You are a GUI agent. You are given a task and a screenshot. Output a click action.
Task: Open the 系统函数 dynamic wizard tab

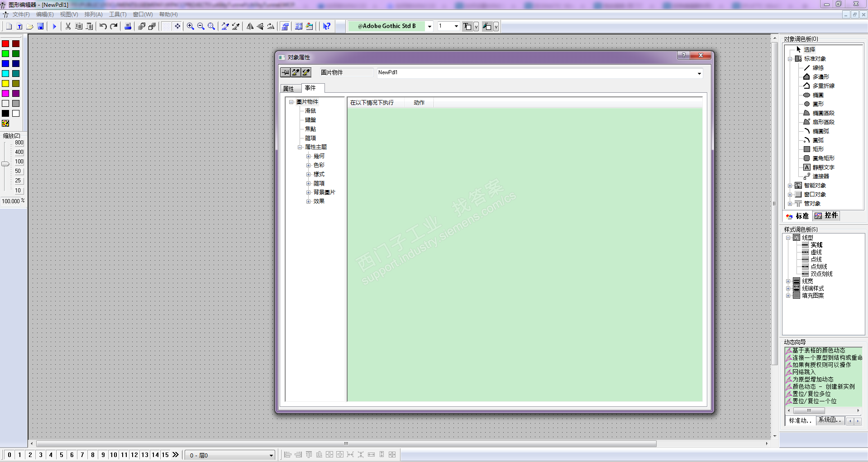pos(830,420)
